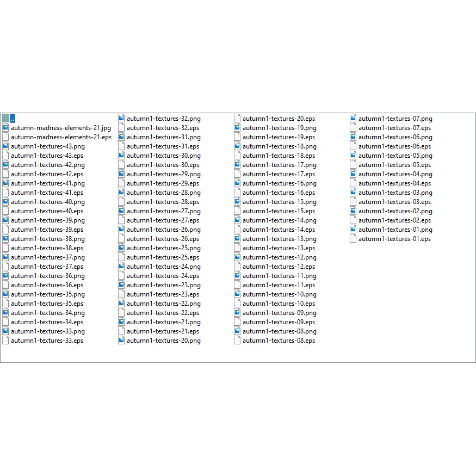Click image icon of autumn1-textures-07.png
This screenshot has width=476, height=476.
click(x=353, y=119)
